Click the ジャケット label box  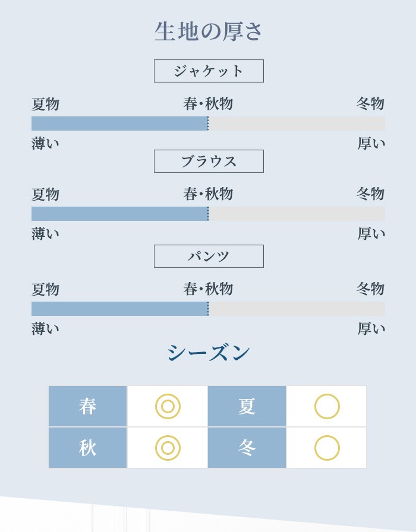tap(209, 71)
